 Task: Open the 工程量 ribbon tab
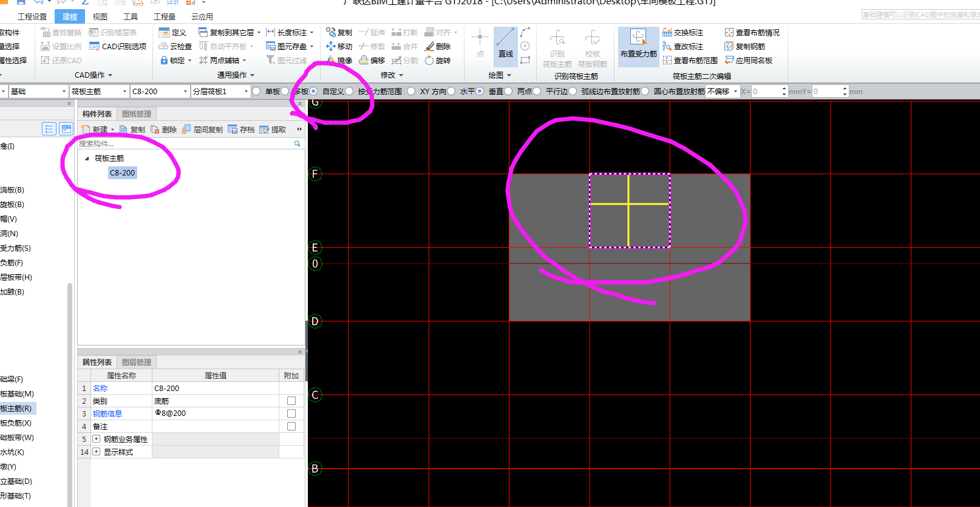[x=165, y=16]
